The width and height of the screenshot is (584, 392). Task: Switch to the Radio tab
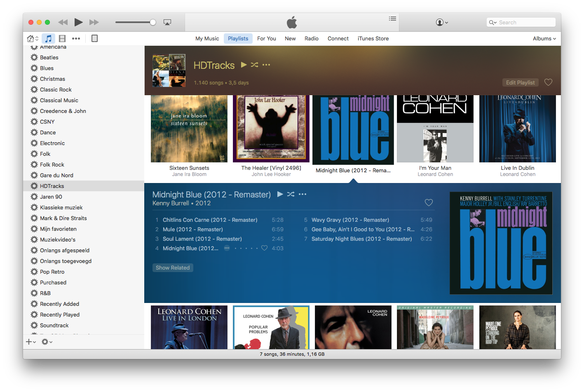[x=312, y=38]
